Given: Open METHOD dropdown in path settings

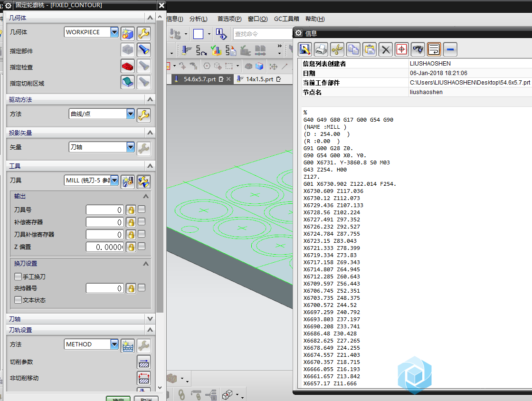Looking at the screenshot, I should [x=114, y=344].
